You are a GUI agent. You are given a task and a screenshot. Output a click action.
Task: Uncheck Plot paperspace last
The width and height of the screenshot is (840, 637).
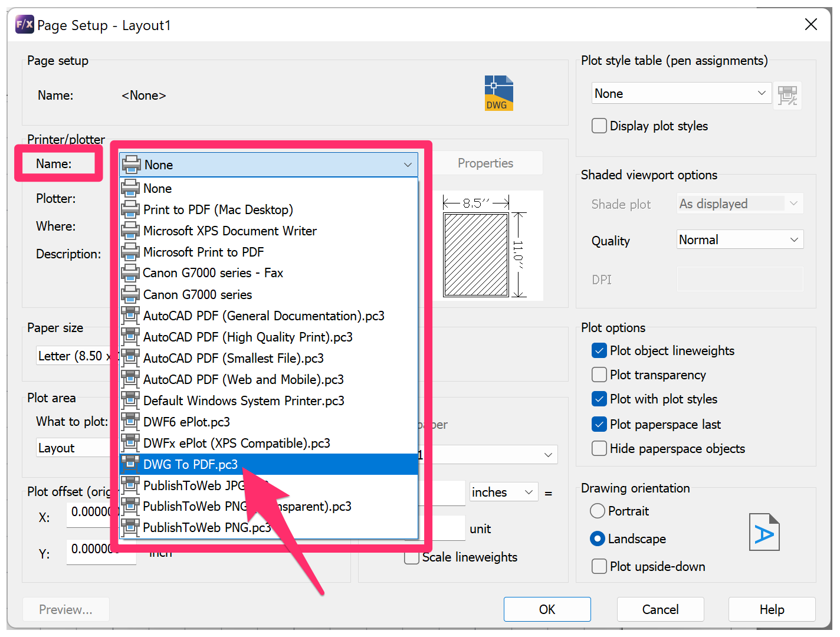click(x=599, y=424)
